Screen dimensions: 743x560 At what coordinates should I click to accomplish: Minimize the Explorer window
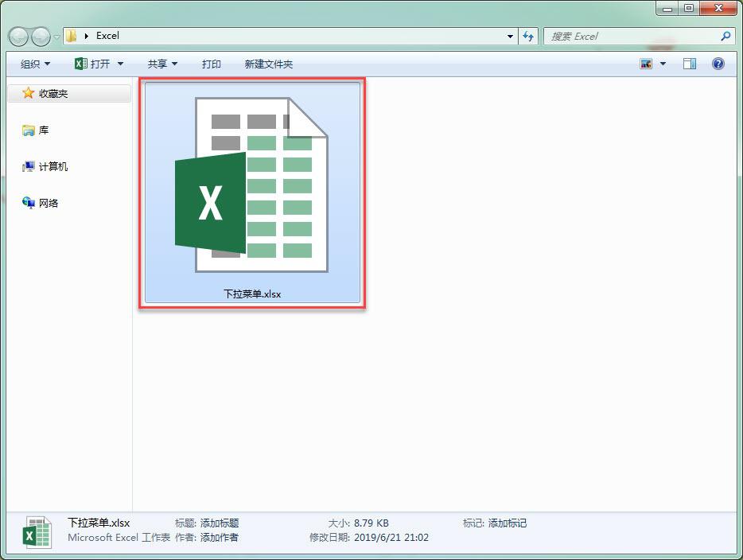[667, 8]
